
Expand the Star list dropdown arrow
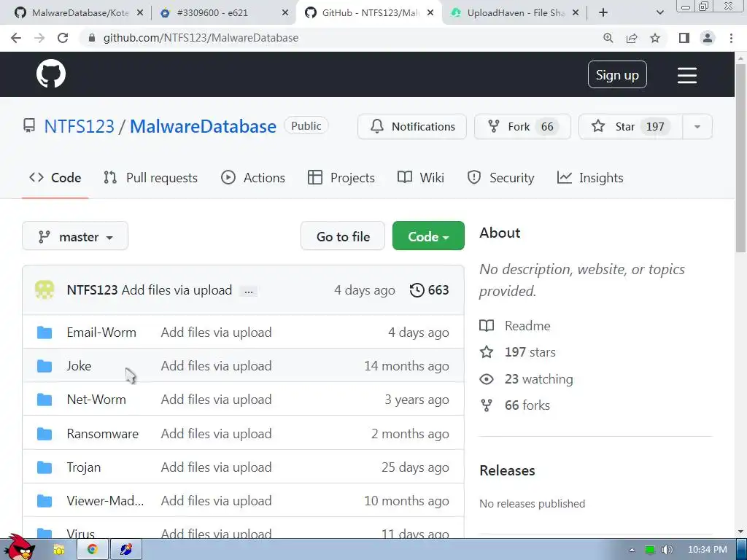click(697, 127)
